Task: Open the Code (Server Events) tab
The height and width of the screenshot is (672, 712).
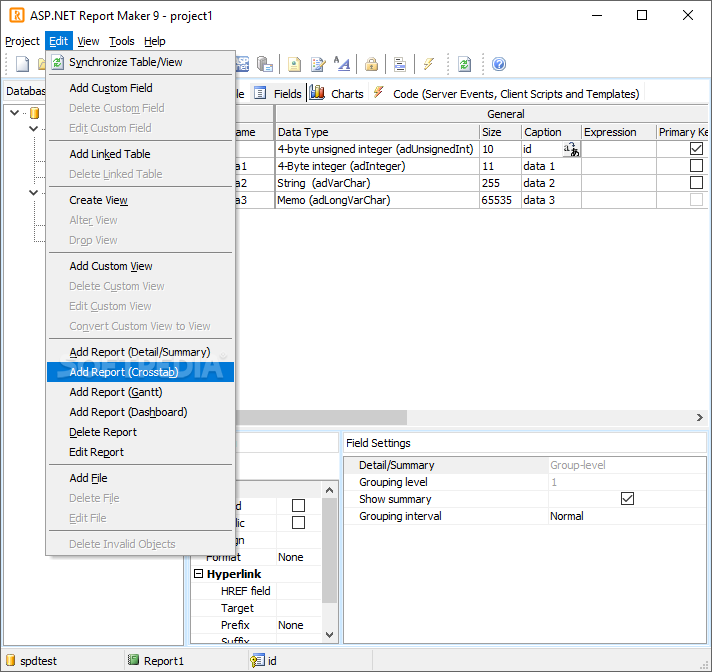Action: point(507,94)
